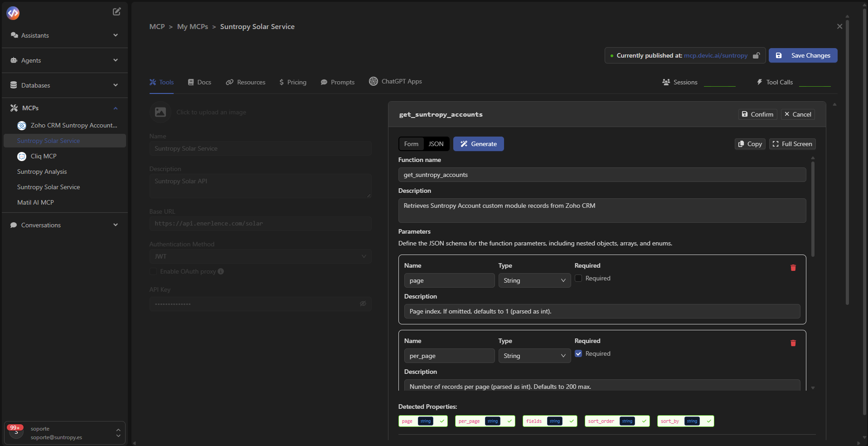This screenshot has height=446, width=868.
Task: Click the Generate button
Action: tap(478, 144)
